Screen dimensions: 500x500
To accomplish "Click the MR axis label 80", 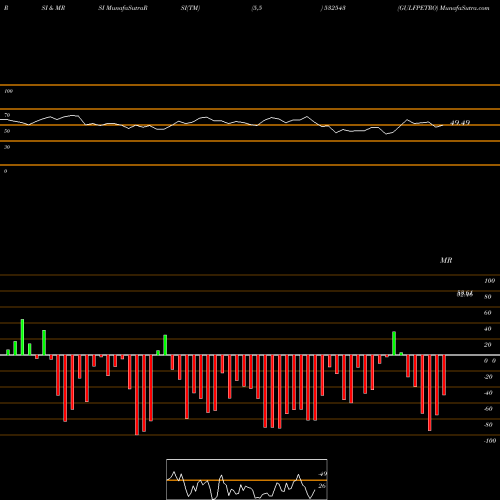I will point(488,297).
